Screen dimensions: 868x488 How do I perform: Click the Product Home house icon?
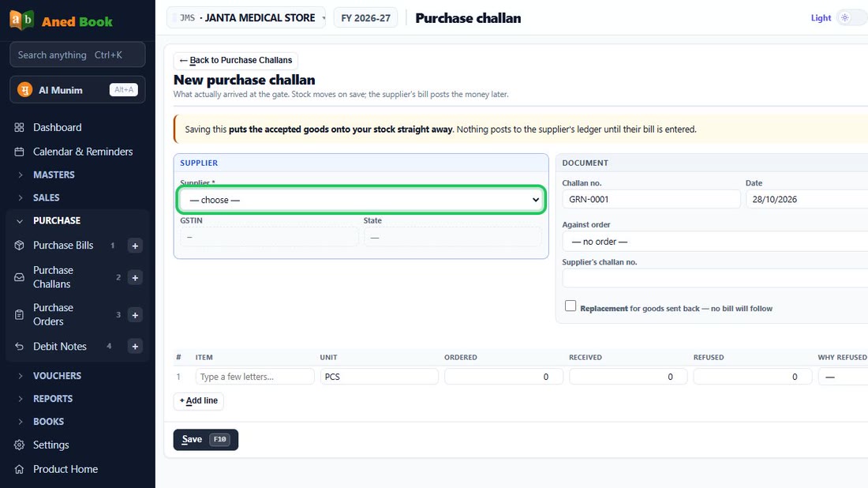click(20, 469)
